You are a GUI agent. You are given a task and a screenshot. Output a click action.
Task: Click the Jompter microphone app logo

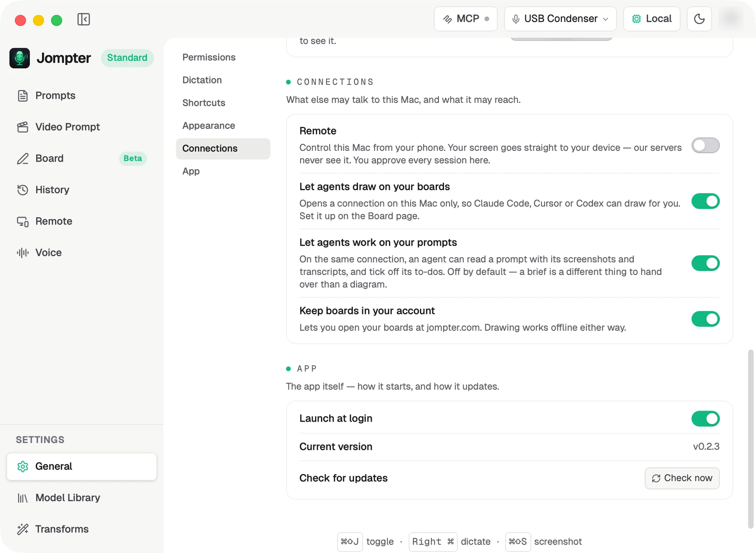coord(20,58)
